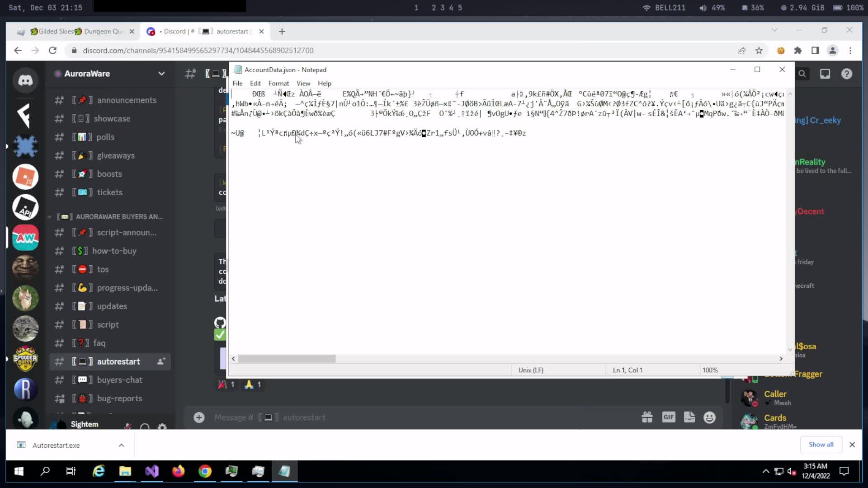
Task: Toggle the party popper reaction
Action: tap(226, 385)
